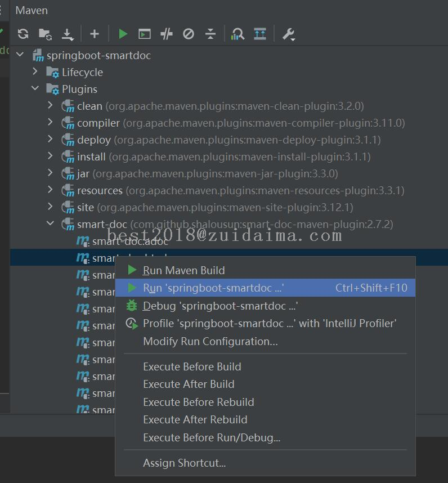Open Assign Shortcut... menu item
448x483 pixels.
265,463
